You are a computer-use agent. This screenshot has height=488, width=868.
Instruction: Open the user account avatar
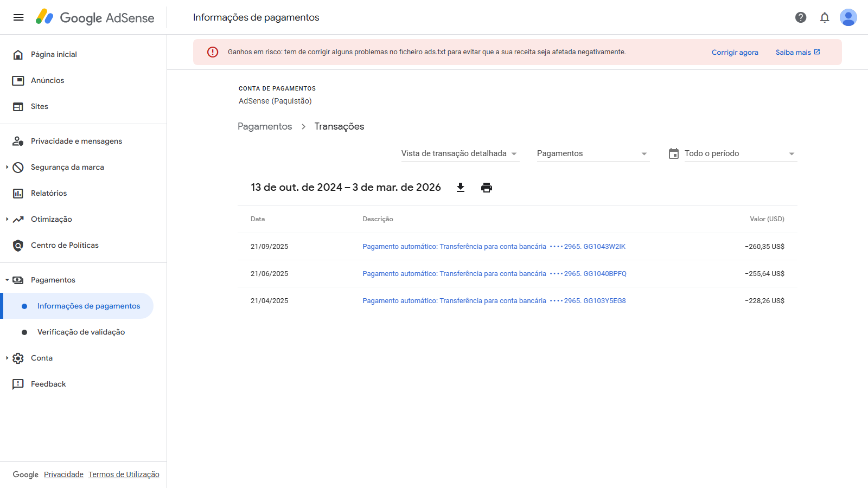tap(848, 17)
